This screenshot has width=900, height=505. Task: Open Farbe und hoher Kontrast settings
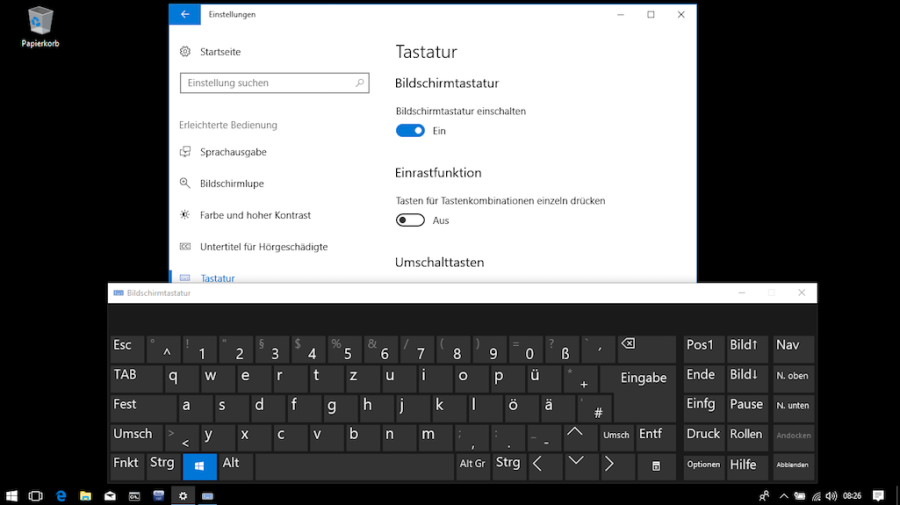pos(254,215)
